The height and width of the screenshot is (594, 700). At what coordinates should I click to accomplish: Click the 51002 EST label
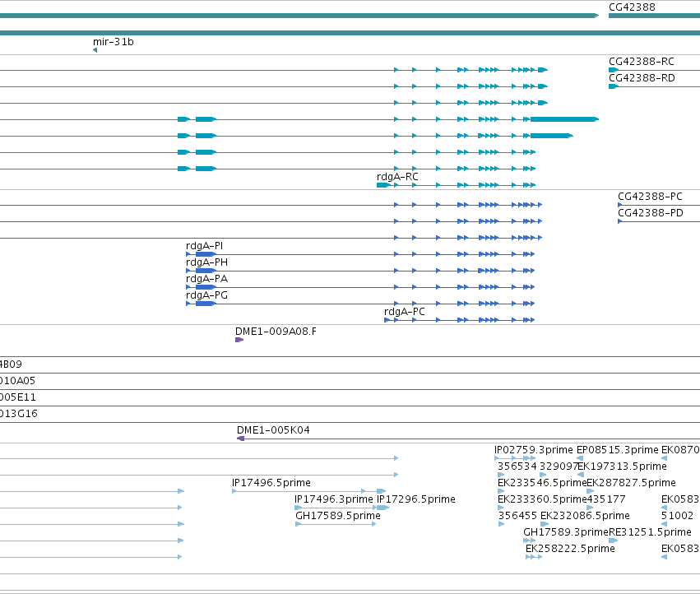click(677, 516)
